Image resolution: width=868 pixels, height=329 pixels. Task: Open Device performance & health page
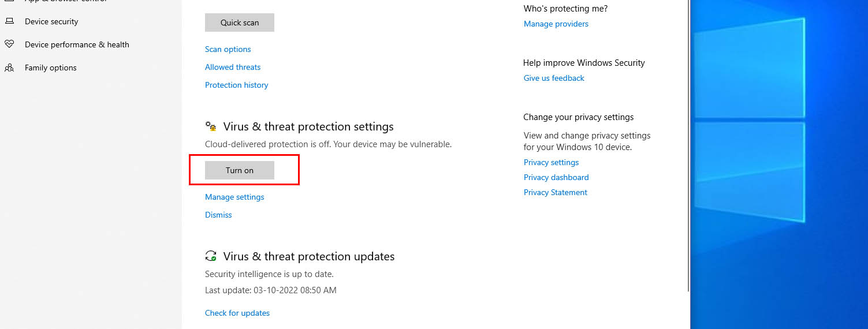(77, 44)
